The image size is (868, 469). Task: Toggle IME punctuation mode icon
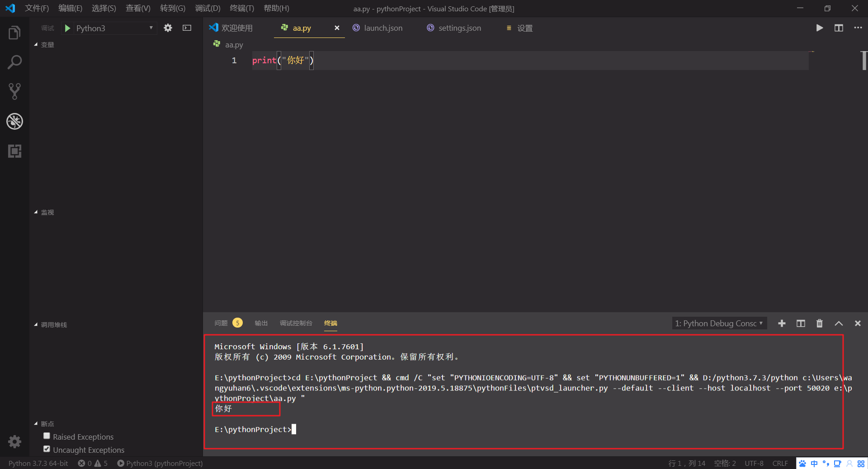826,464
